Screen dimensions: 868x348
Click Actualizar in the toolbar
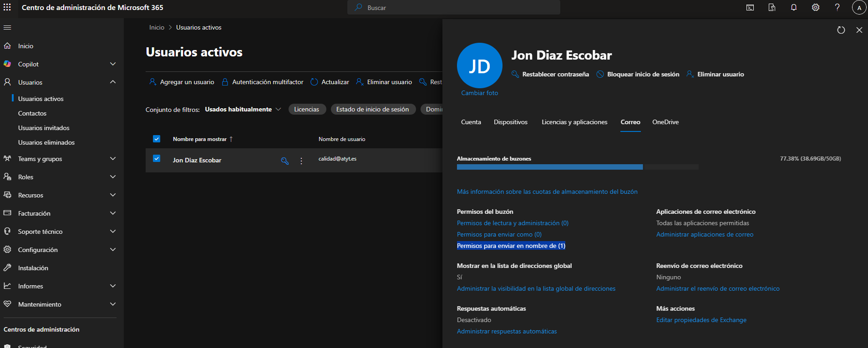pyautogui.click(x=330, y=82)
